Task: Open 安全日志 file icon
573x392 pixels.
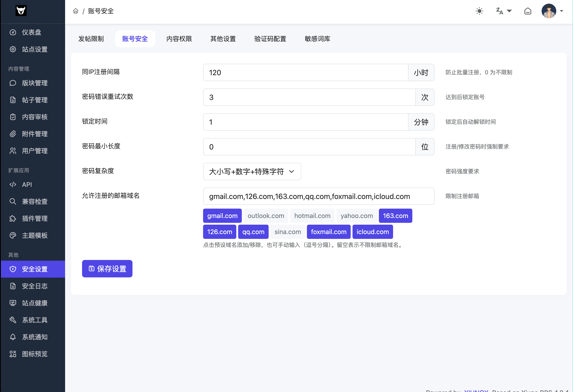Action: 13,286
